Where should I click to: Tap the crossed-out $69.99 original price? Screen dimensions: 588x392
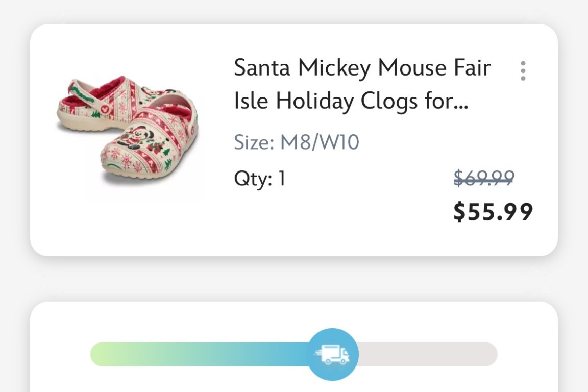tap(484, 178)
